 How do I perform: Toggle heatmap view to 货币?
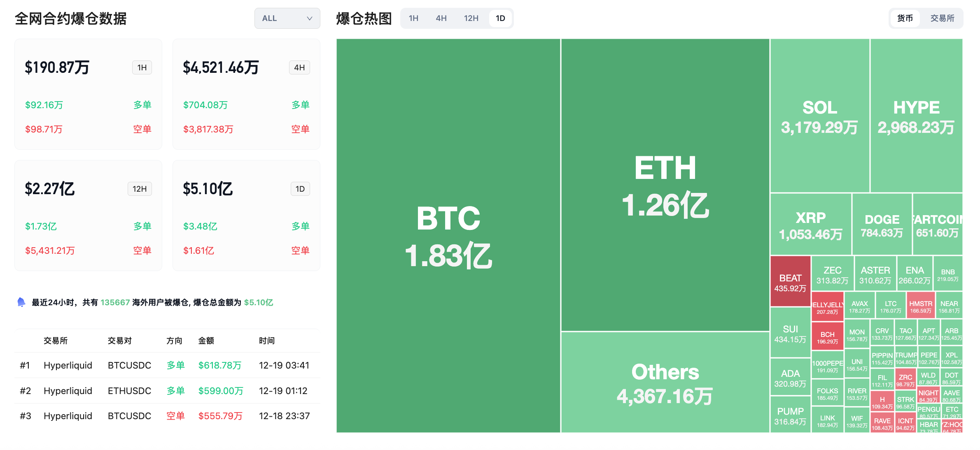[x=905, y=19]
